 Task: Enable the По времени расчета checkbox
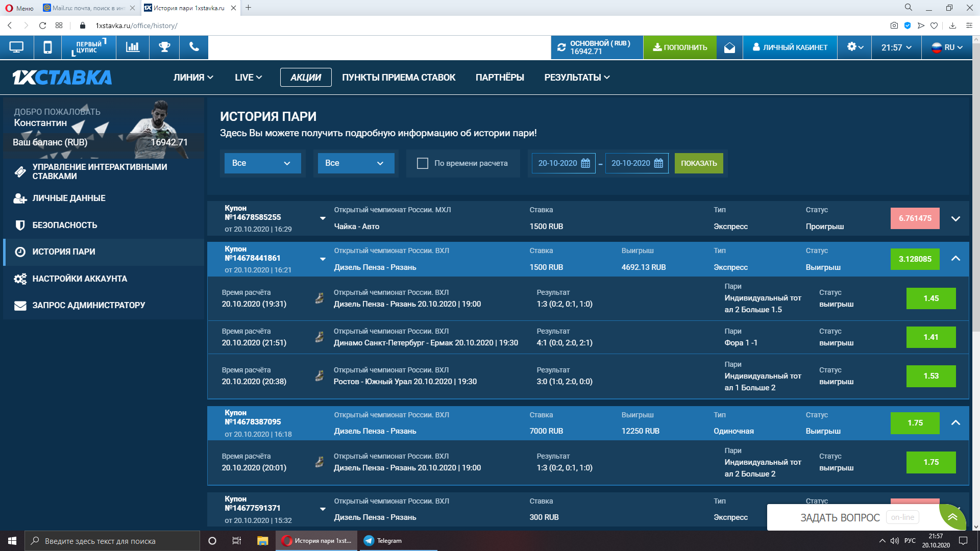423,163
